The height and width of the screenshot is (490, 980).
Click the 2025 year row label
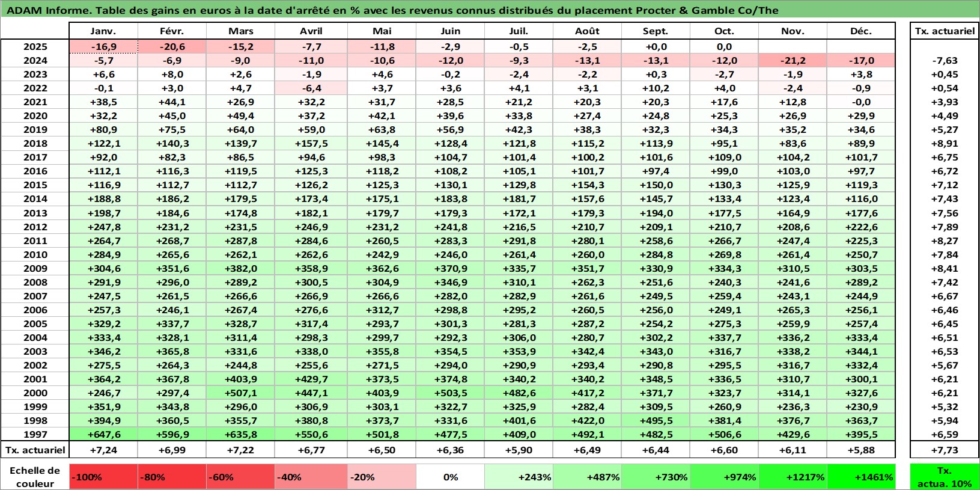[x=35, y=46]
